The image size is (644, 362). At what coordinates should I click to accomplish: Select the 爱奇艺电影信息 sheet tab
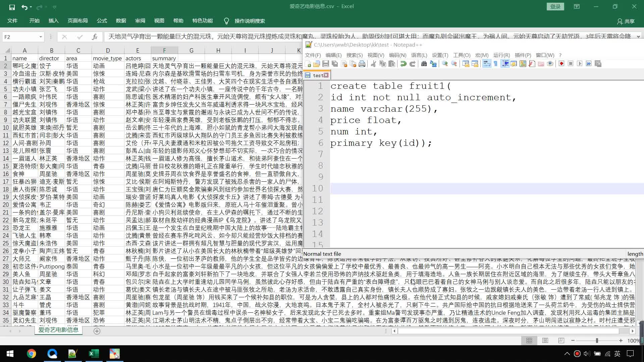pyautogui.click(x=58, y=330)
